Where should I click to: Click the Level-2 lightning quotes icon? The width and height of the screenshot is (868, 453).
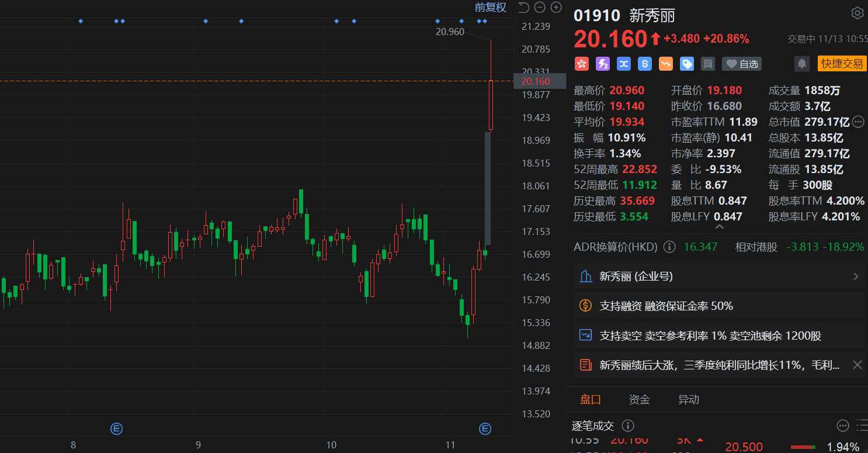[x=603, y=64]
